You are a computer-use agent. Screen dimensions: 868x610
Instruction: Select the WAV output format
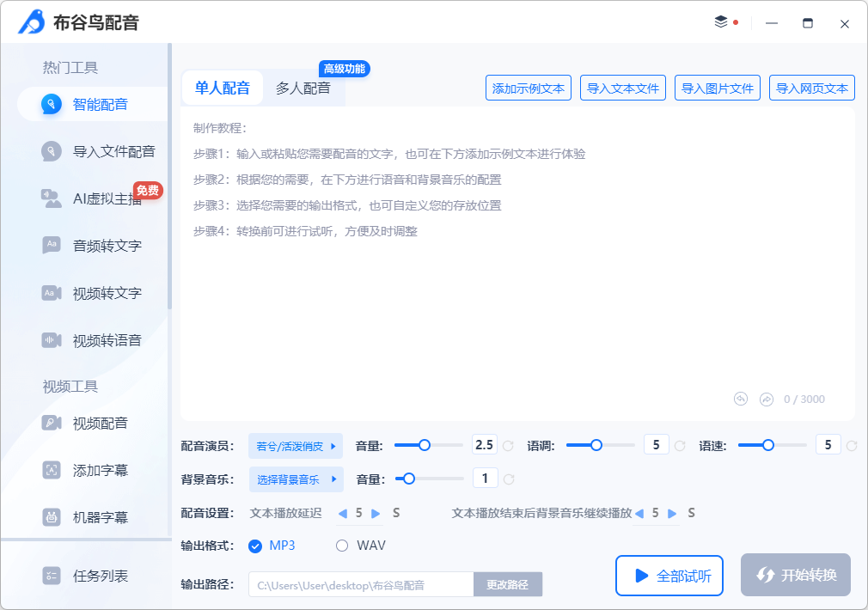point(341,545)
